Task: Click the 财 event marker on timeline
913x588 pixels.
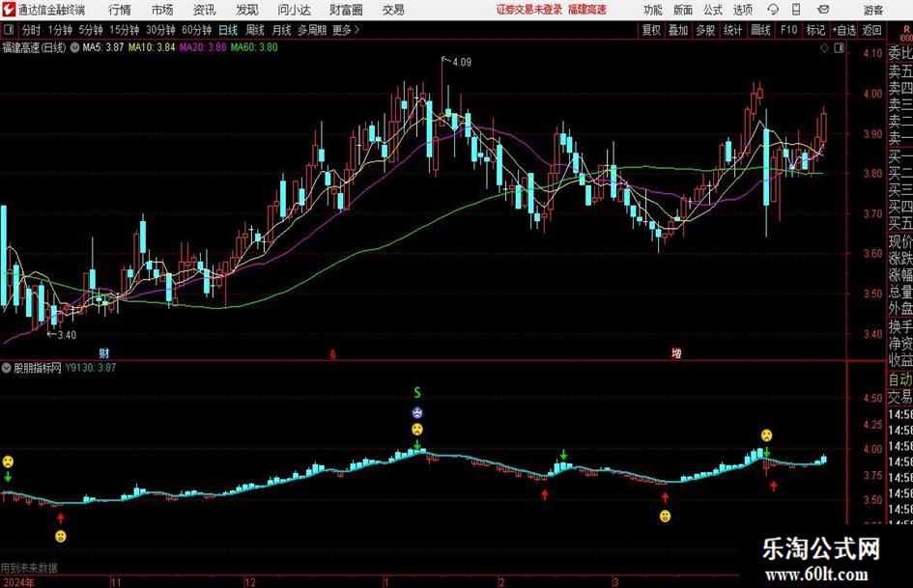Action: tap(103, 353)
